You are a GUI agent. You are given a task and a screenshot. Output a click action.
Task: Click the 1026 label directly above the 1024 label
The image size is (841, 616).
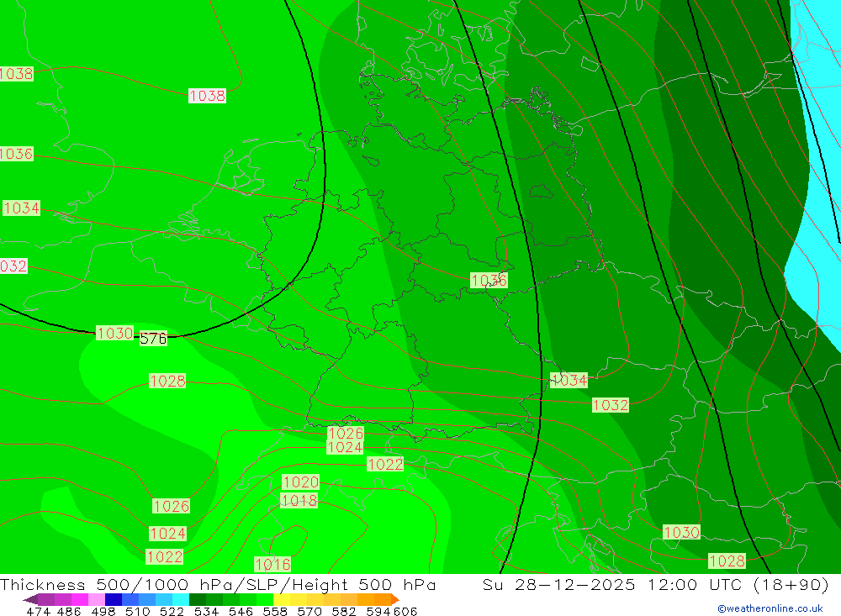346,433
